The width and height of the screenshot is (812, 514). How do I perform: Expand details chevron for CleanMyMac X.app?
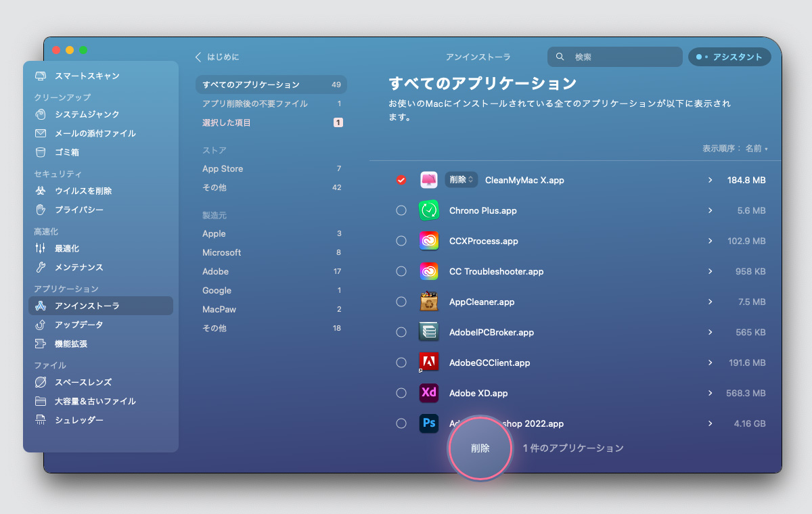click(710, 180)
